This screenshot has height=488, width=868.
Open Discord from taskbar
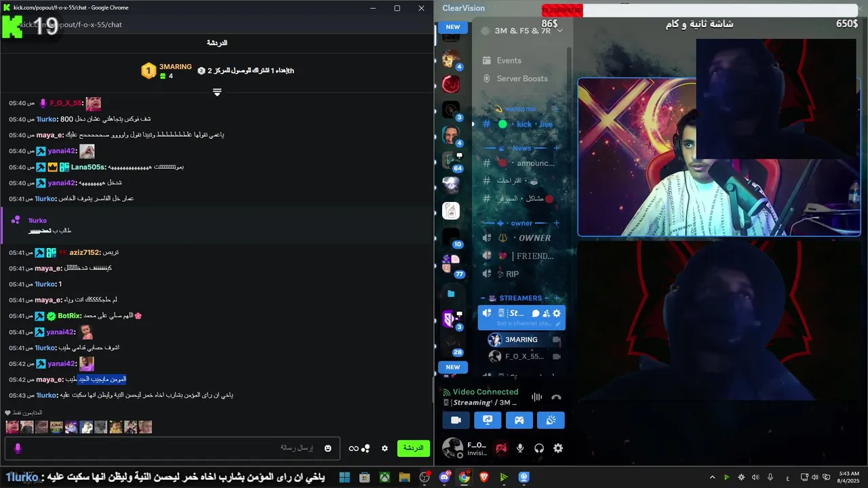(445, 477)
